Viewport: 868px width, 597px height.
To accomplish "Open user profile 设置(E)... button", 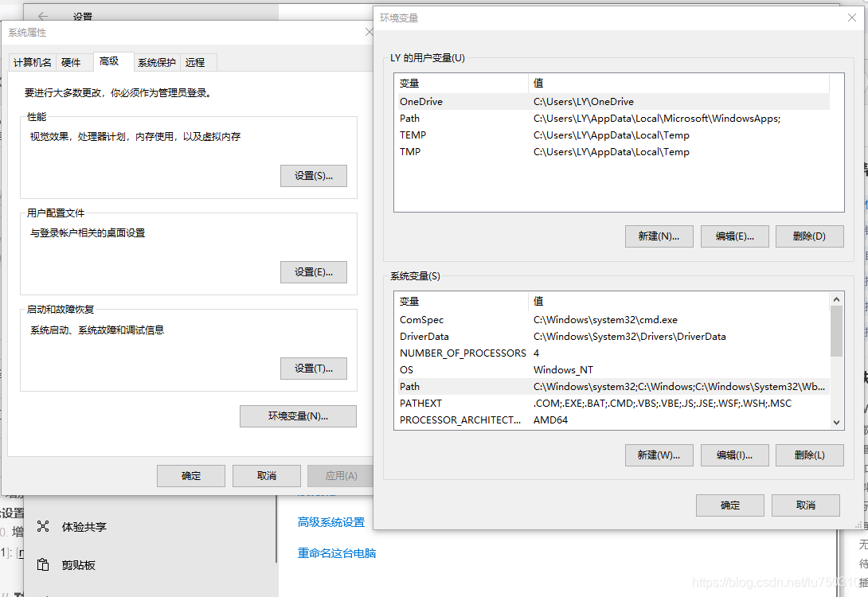I will click(313, 272).
